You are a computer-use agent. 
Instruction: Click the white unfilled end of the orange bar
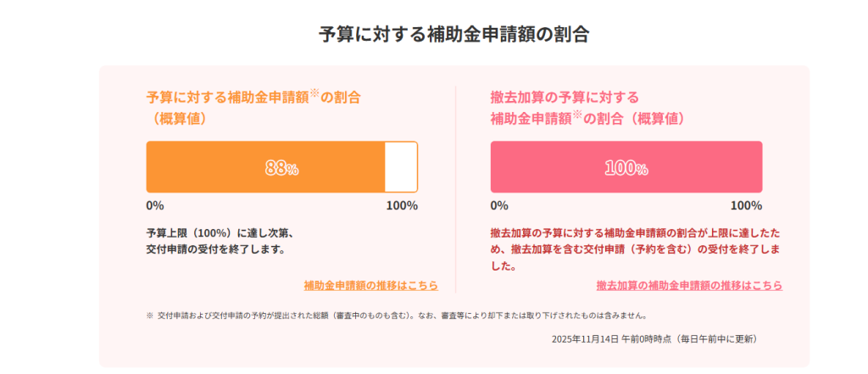click(401, 167)
